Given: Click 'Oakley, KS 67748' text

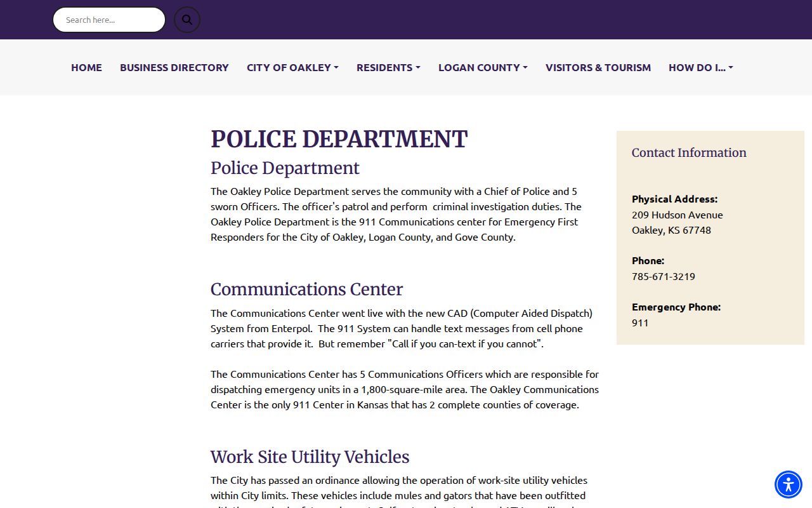Looking at the screenshot, I should (671, 230).
